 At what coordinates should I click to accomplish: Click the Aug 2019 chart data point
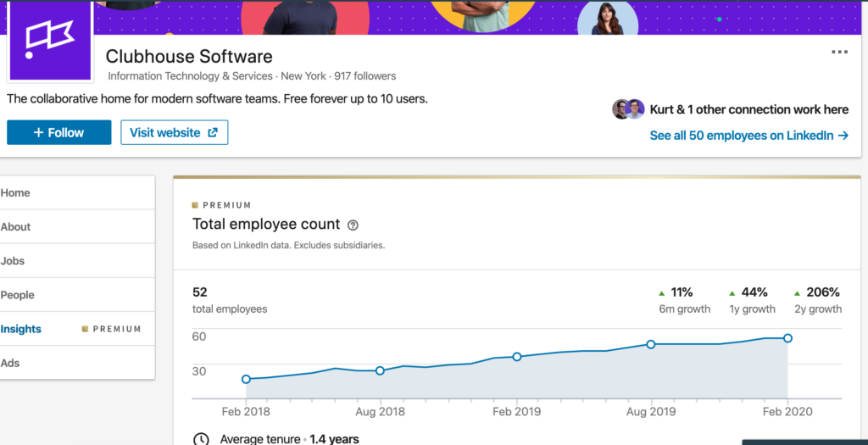click(x=651, y=344)
